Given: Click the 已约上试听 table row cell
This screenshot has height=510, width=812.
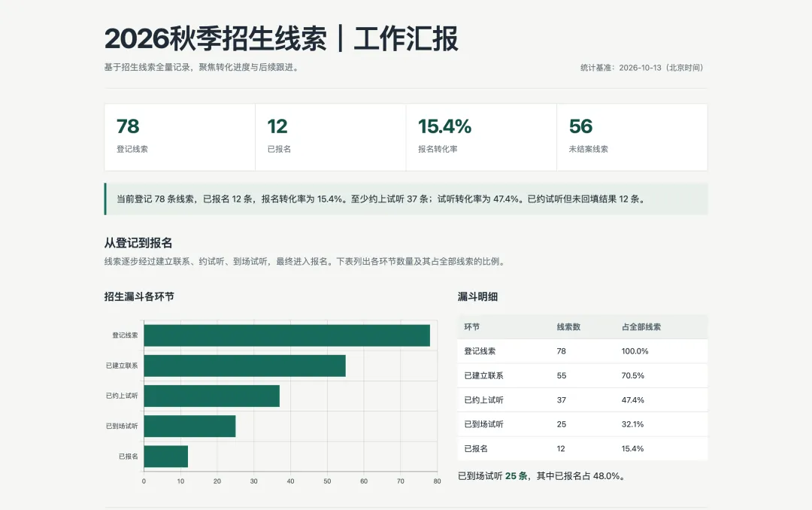Looking at the screenshot, I should (483, 400).
